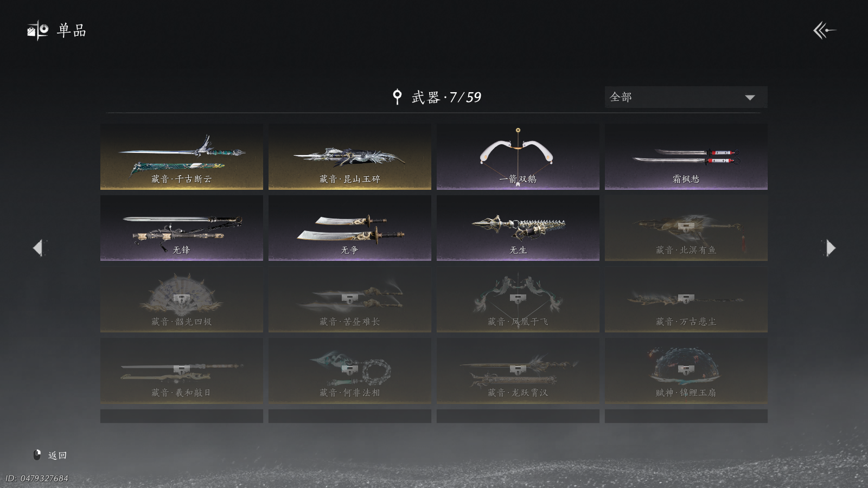Choose the 无生 spear item
This screenshot has width=868, height=488.
(518, 228)
